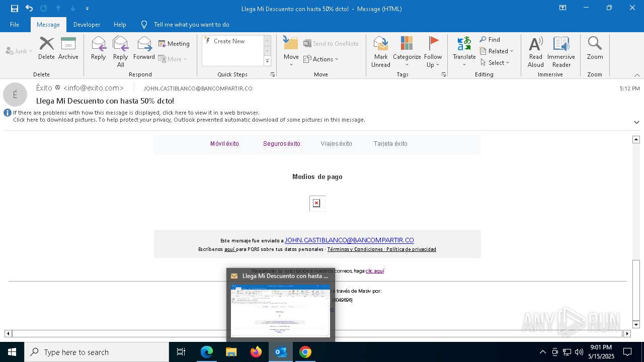Open the Developer tab
This screenshot has height=362, width=644.
pyautogui.click(x=87, y=24)
